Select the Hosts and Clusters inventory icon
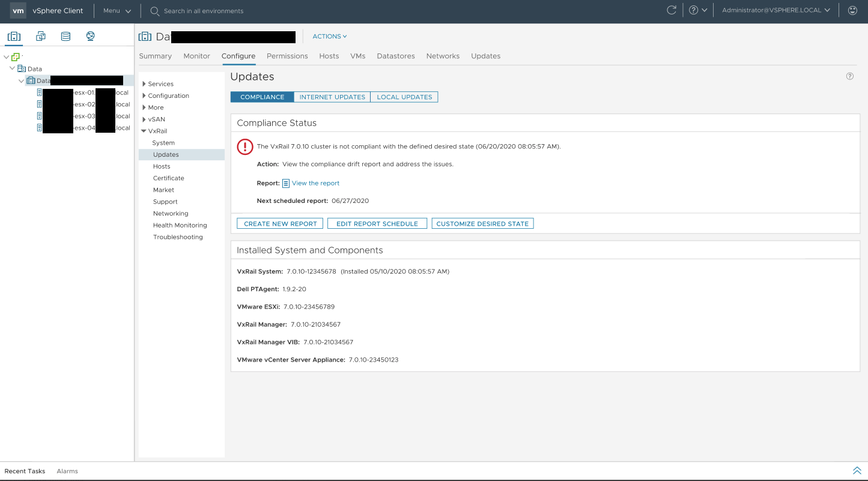 (x=14, y=36)
